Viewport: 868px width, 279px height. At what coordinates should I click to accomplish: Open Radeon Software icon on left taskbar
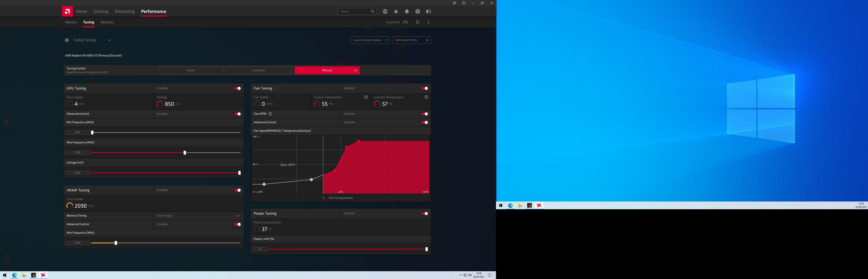pyautogui.click(x=43, y=275)
